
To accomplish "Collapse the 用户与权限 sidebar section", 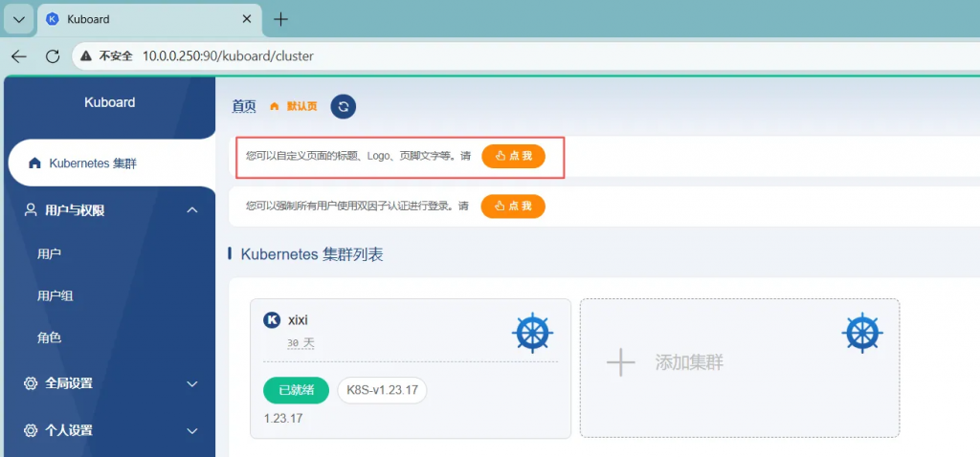I will (x=191, y=210).
